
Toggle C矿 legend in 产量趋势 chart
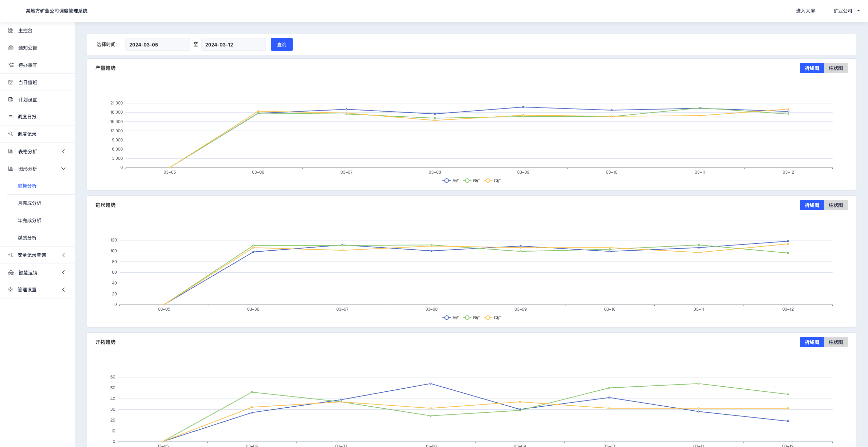point(492,181)
